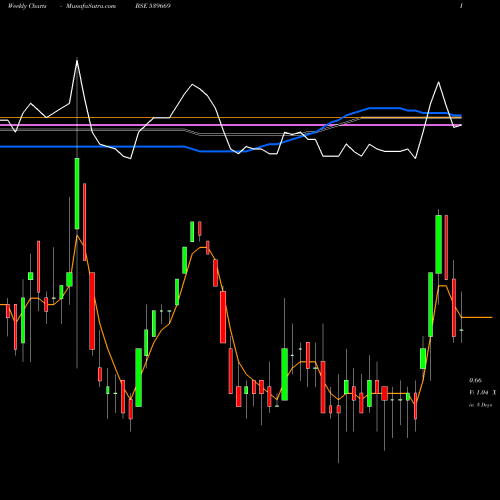Click the 'in 5 Days' label
This screenshot has width=500, height=500.
point(480,405)
